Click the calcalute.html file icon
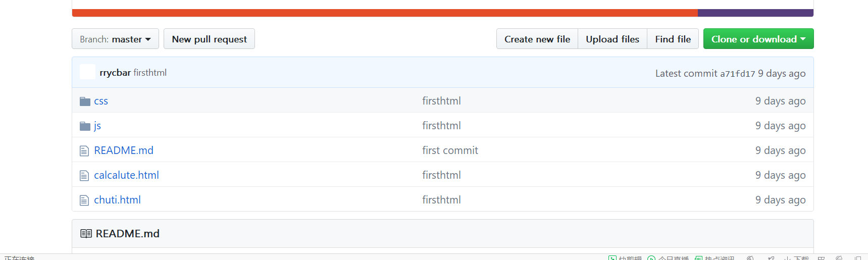Image resolution: width=868 pixels, height=260 pixels. 84,176
